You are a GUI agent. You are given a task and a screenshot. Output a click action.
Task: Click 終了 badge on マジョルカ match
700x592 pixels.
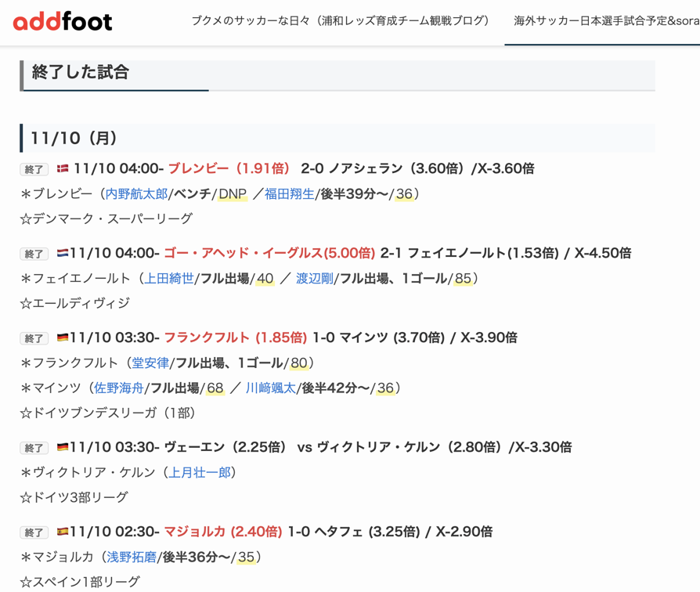(x=34, y=532)
